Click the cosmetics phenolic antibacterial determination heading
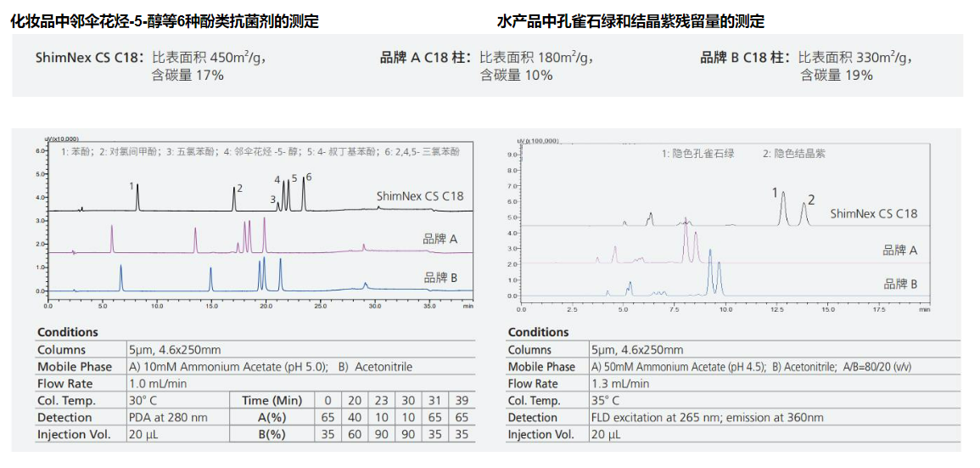Image resolution: width=980 pixels, height=468 pixels. pyautogui.click(x=165, y=21)
